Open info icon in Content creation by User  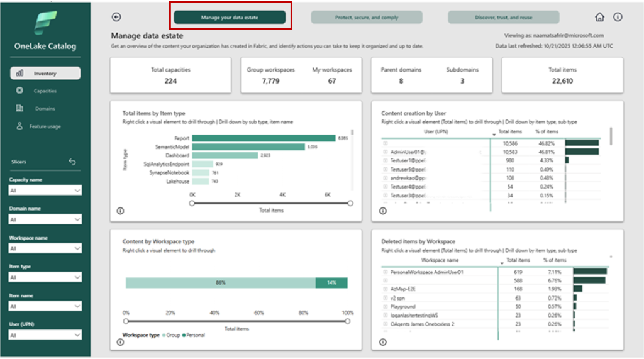click(382, 211)
